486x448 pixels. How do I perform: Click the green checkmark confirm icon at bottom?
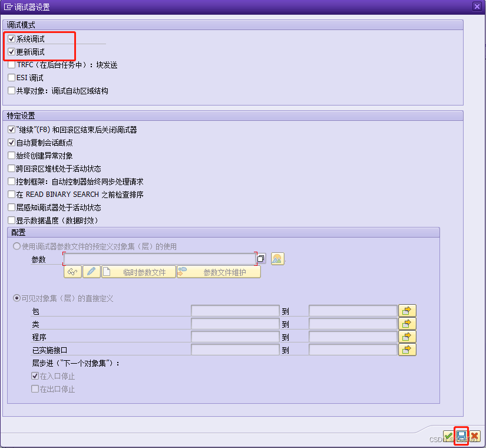pyautogui.click(x=449, y=436)
